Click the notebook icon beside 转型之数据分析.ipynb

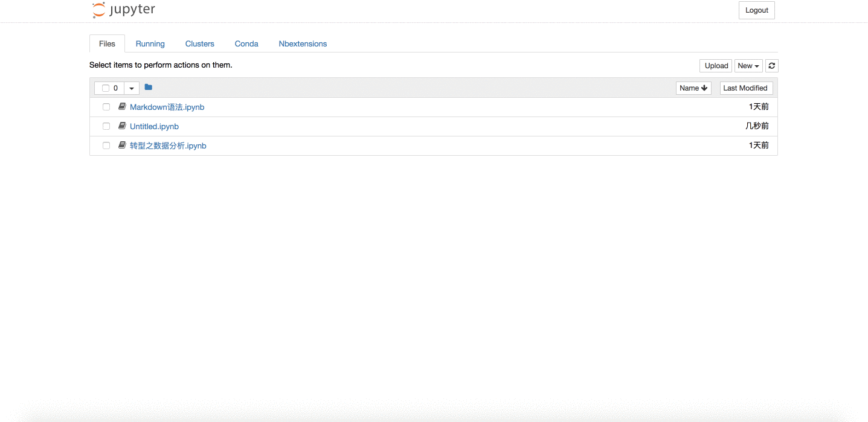(x=121, y=145)
